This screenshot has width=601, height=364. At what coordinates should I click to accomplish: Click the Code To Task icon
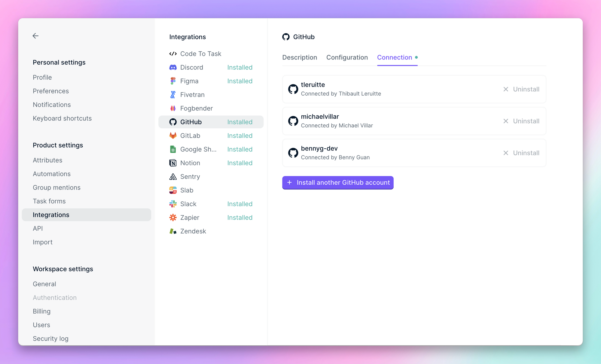click(173, 54)
